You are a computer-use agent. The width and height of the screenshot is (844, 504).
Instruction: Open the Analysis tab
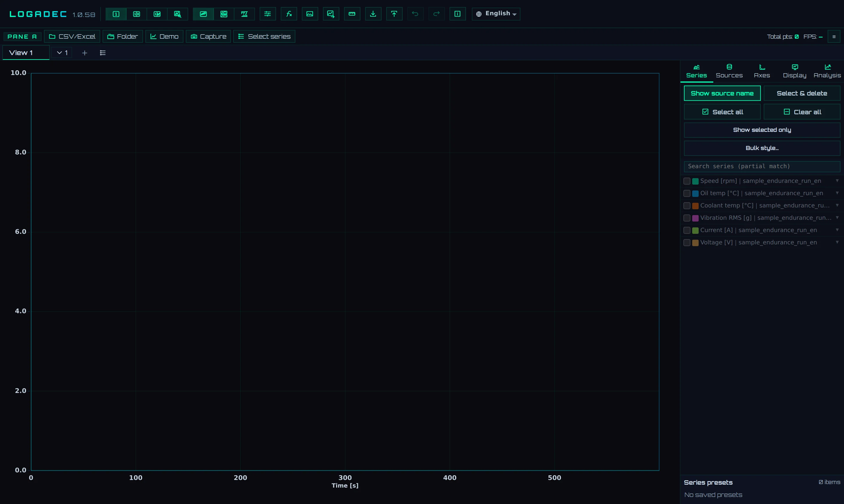827,71
